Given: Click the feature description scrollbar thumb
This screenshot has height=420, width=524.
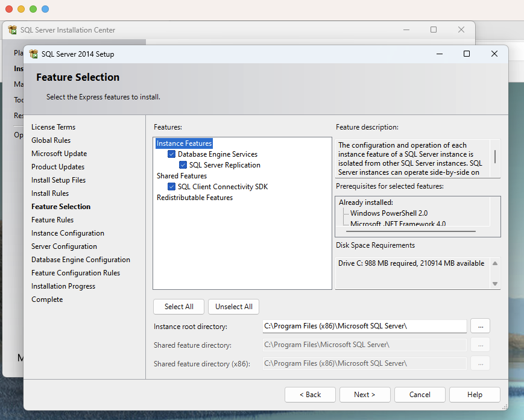Looking at the screenshot, I should coord(495,157).
